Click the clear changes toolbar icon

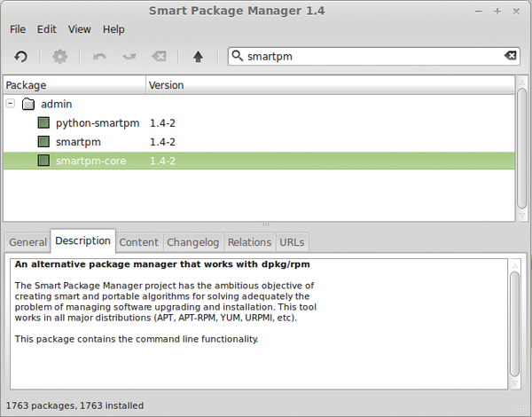(159, 56)
